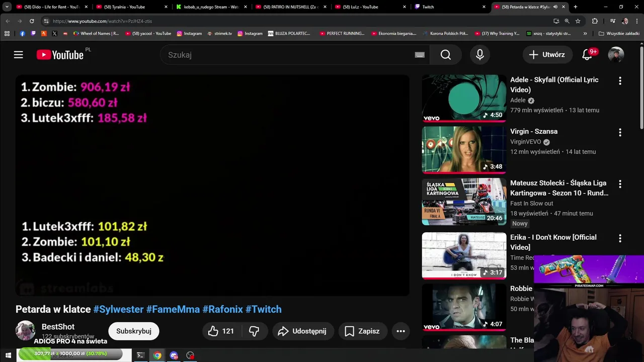
Task: Start voice search with microphone icon
Action: click(480, 55)
